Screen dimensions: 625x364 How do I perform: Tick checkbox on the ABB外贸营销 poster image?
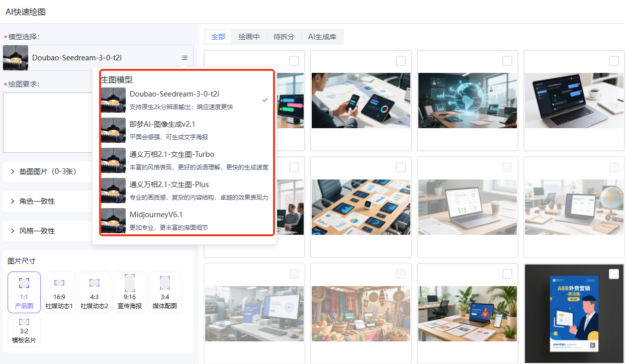tap(613, 274)
